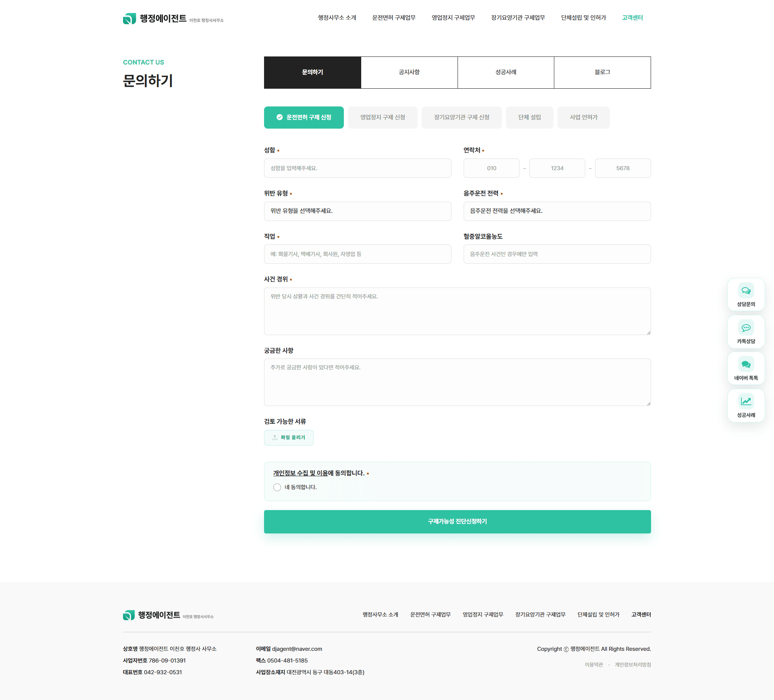Select 운전면허 구제 신청 inquiry type
The image size is (774, 700).
304,117
